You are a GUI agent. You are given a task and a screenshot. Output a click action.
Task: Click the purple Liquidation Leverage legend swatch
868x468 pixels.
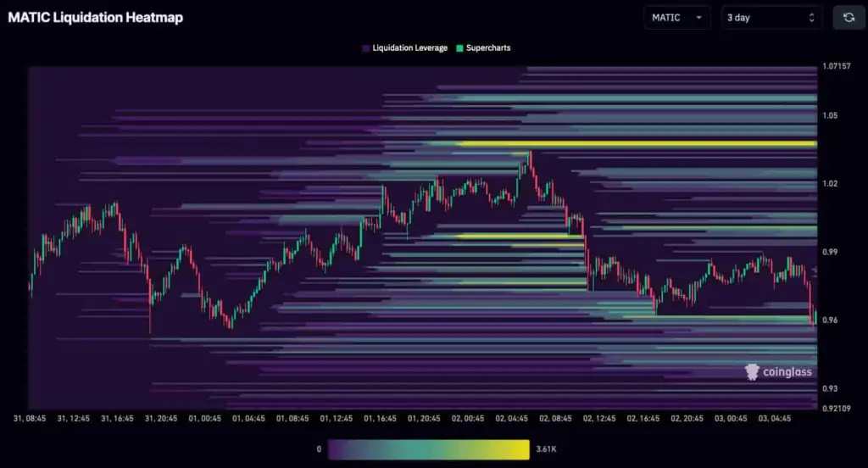366,48
